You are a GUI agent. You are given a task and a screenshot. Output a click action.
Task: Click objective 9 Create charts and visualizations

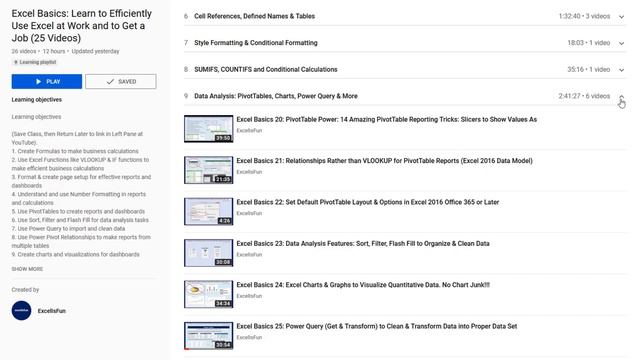coord(76,254)
